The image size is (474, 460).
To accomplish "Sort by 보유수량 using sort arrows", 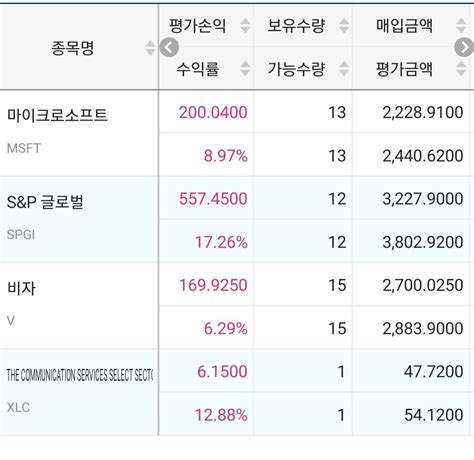I will point(344,26).
